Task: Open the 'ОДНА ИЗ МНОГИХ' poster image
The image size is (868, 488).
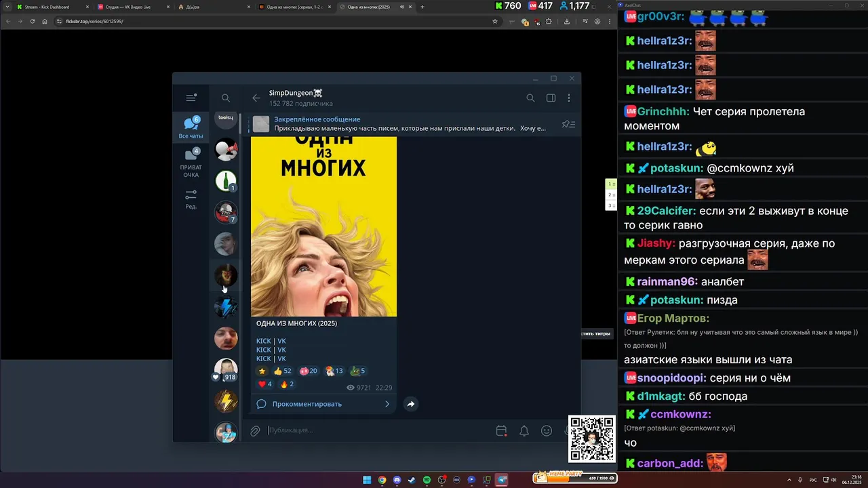Action: [323, 226]
